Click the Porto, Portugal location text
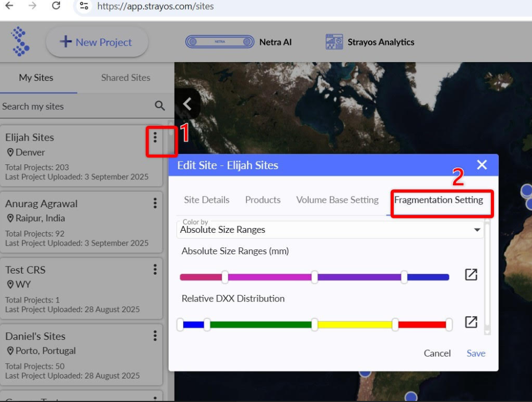The image size is (532, 402). pyautogui.click(x=46, y=351)
